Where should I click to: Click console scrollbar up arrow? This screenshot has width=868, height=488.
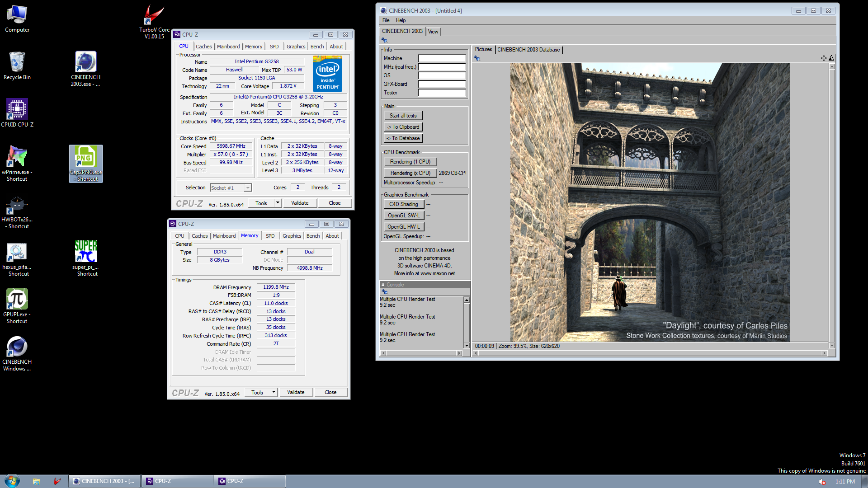point(467,300)
